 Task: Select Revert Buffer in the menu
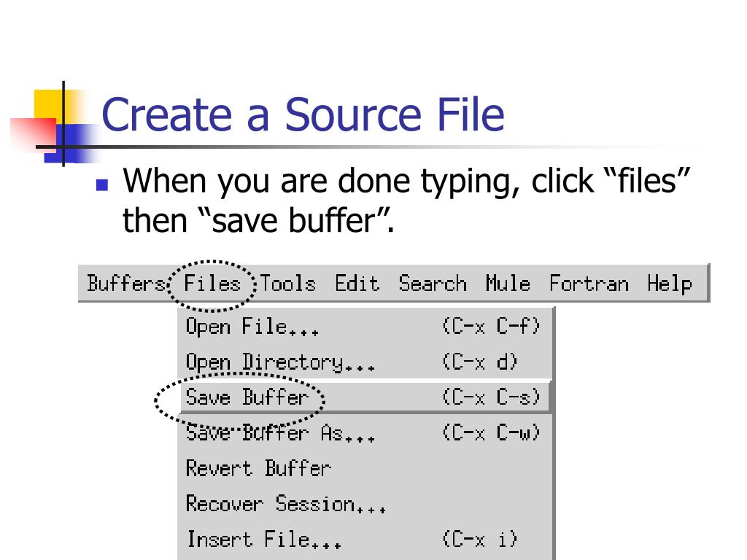(258, 468)
